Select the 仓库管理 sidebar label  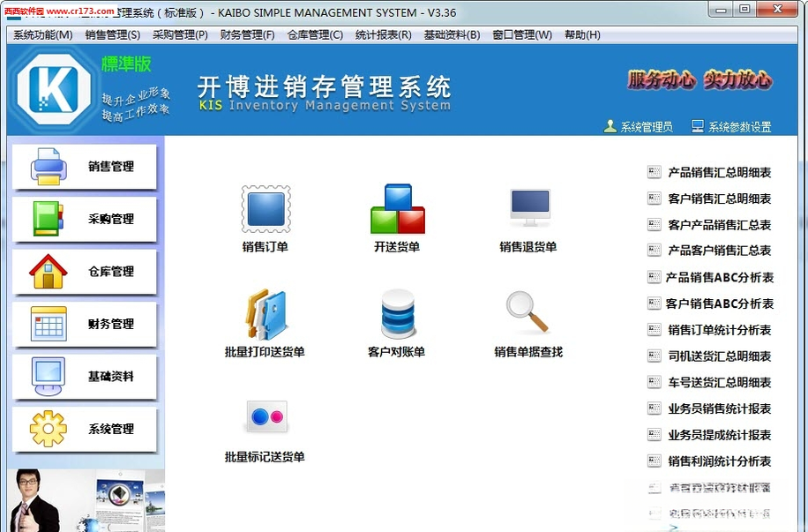[111, 272]
